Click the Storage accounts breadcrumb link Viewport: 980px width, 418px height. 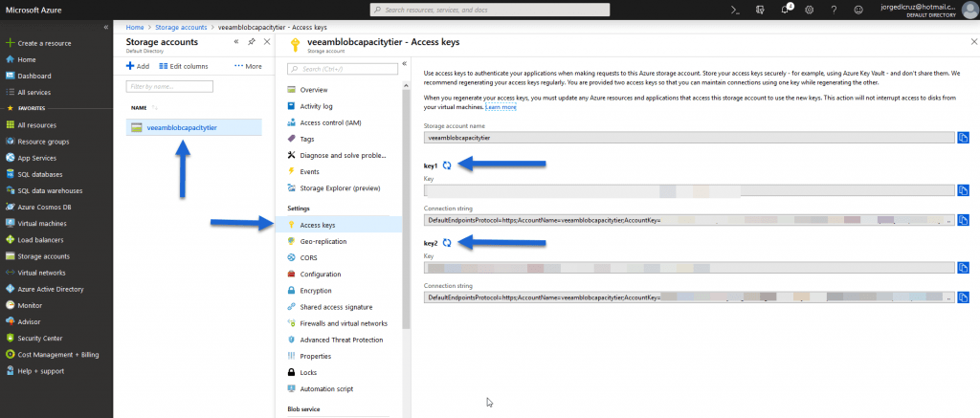pos(181,28)
